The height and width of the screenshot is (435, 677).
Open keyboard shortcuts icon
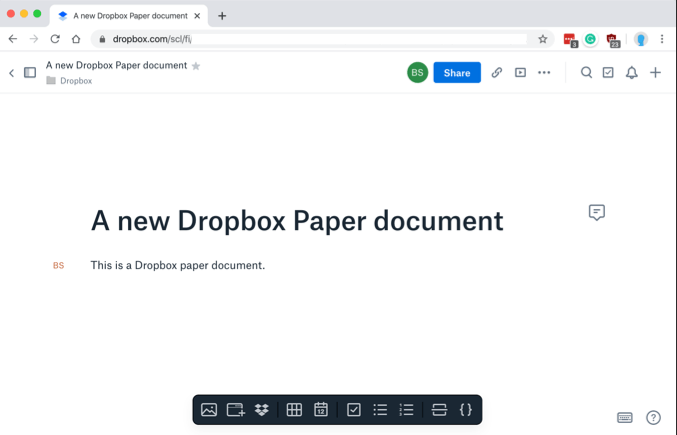[625, 417]
